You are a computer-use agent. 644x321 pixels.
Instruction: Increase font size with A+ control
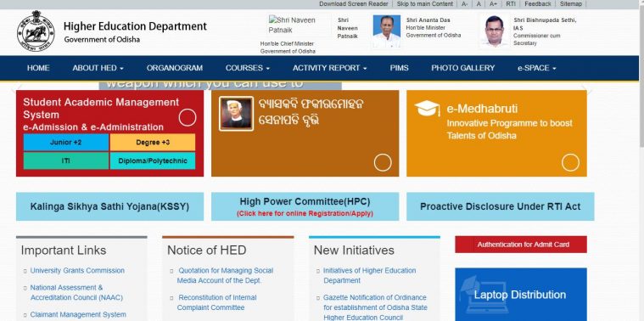493,4
